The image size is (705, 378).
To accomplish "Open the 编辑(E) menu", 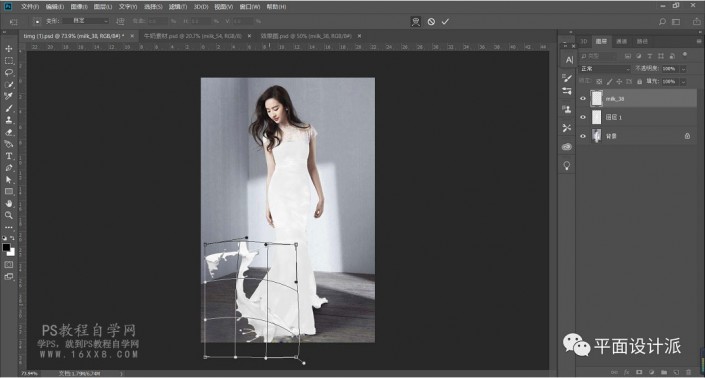I will (x=54, y=7).
